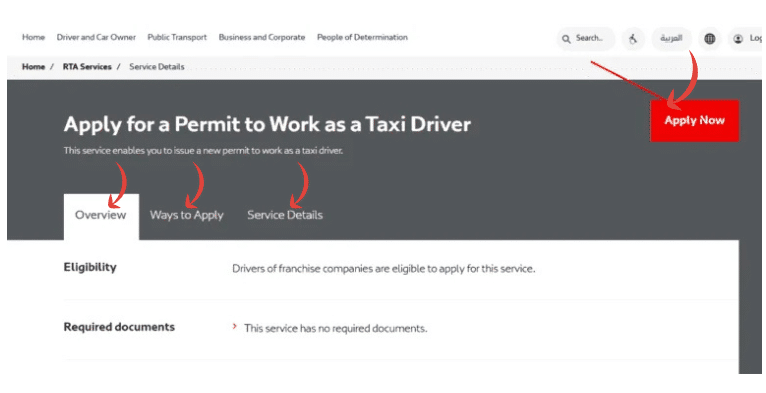The width and height of the screenshot is (766, 393).
Task: Click the drivers of franchise companies text
Action: pyautogui.click(x=383, y=269)
